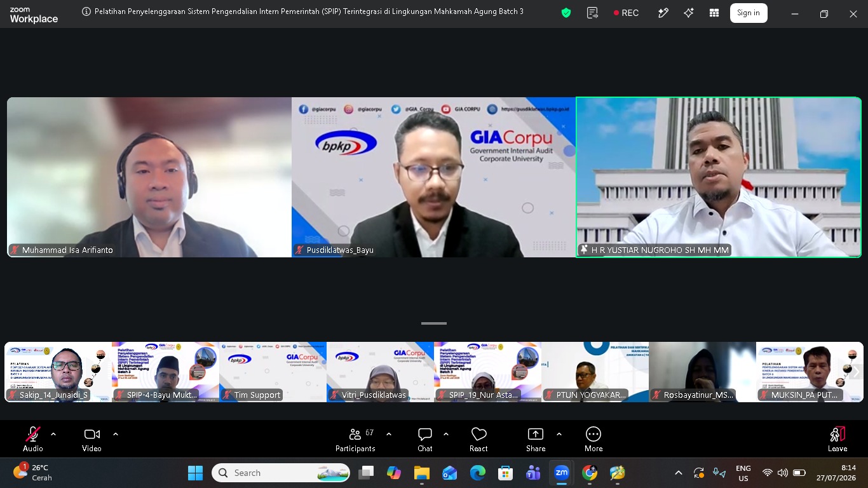Open the meeting information icon
The width and height of the screenshot is (868, 488).
pyautogui.click(x=86, y=12)
